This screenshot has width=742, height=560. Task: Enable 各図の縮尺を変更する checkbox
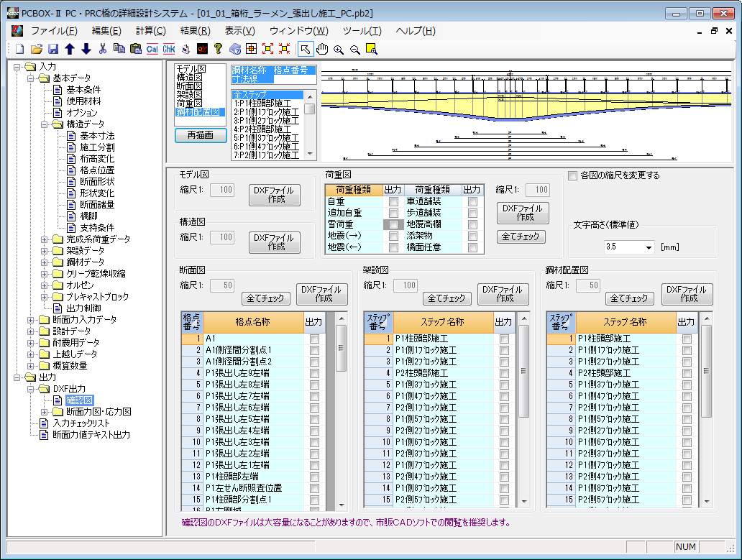coord(572,175)
